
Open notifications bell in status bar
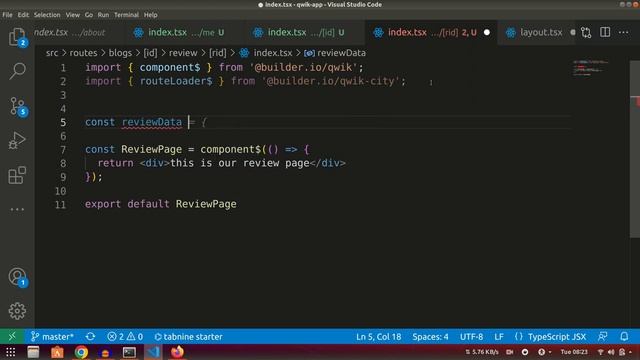[x=624, y=337]
